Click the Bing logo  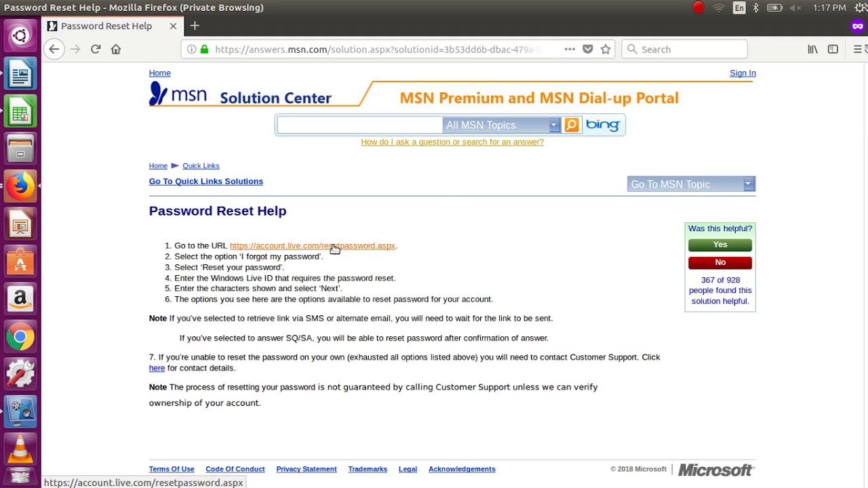coord(602,125)
